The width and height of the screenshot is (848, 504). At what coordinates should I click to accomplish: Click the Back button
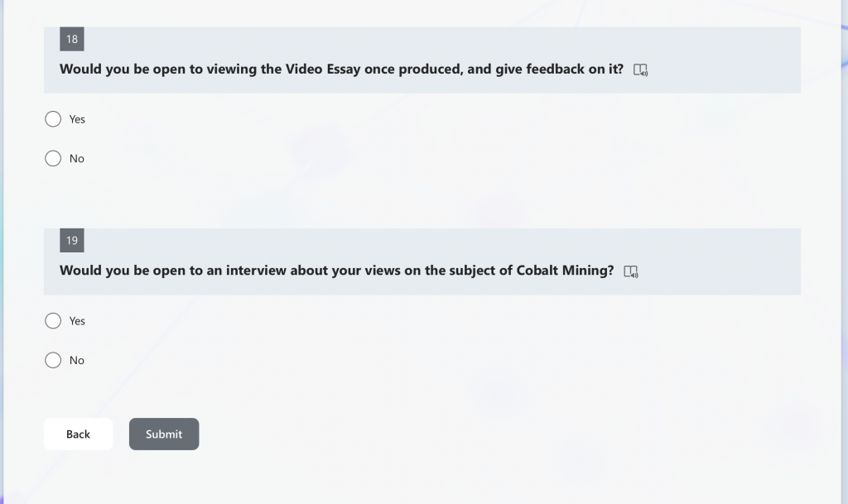click(x=79, y=434)
